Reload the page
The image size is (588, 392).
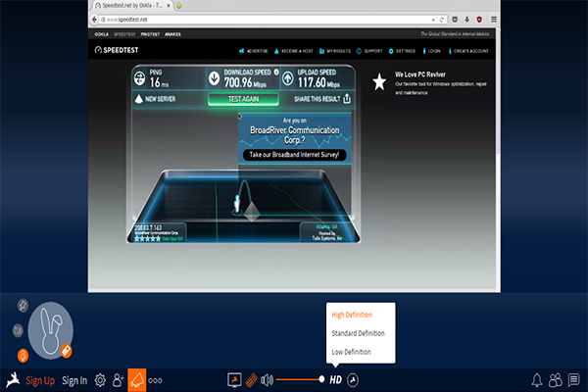[x=442, y=20]
